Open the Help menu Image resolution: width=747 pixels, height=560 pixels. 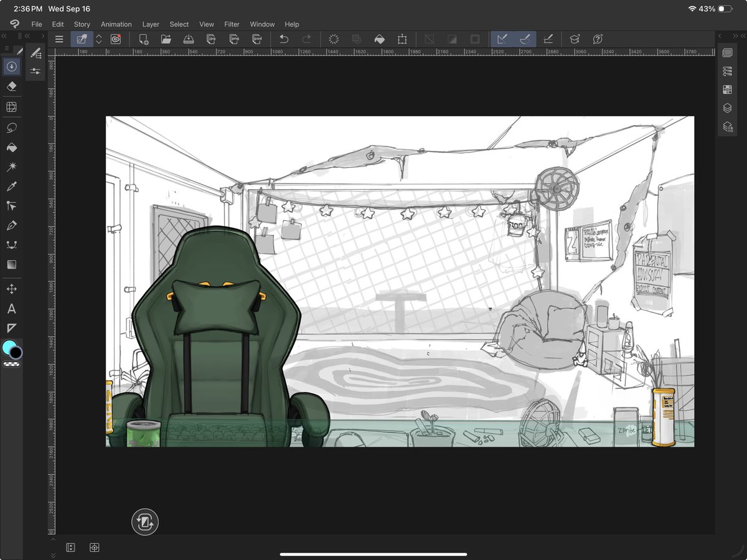(x=292, y=24)
